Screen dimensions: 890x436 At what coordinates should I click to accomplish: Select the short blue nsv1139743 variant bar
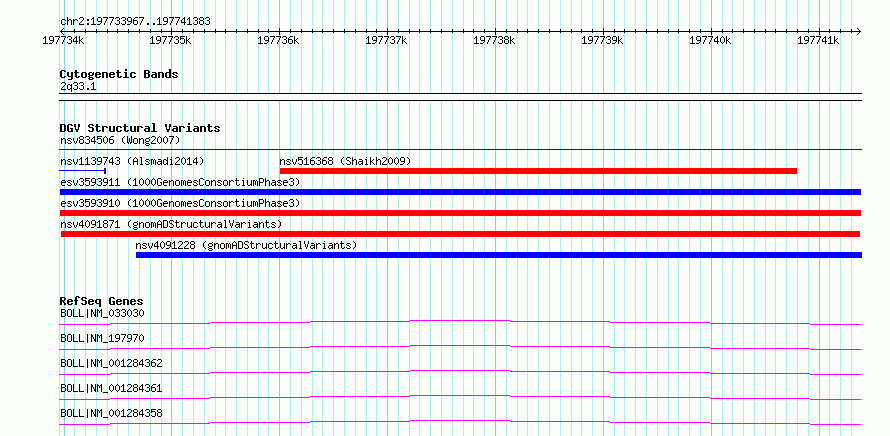tap(83, 171)
